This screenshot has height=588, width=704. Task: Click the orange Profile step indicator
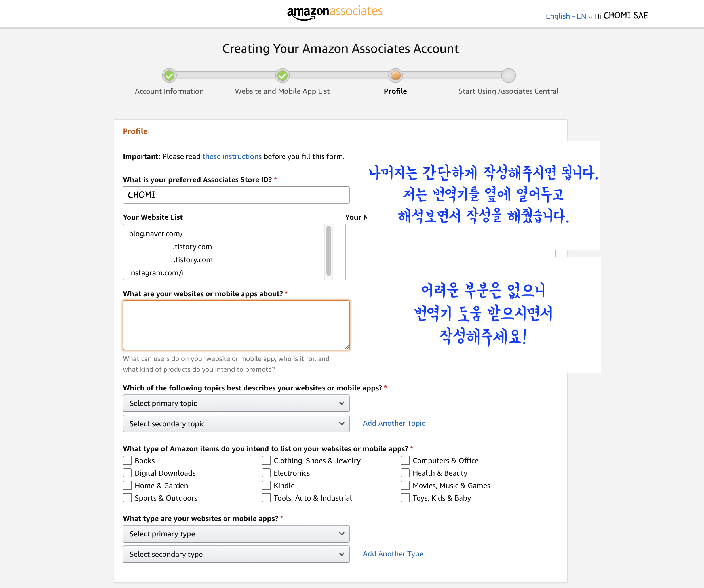pyautogui.click(x=396, y=75)
